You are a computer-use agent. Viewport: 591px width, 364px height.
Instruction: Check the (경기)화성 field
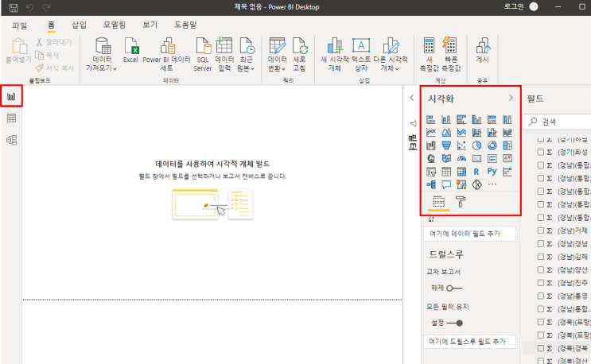541,152
